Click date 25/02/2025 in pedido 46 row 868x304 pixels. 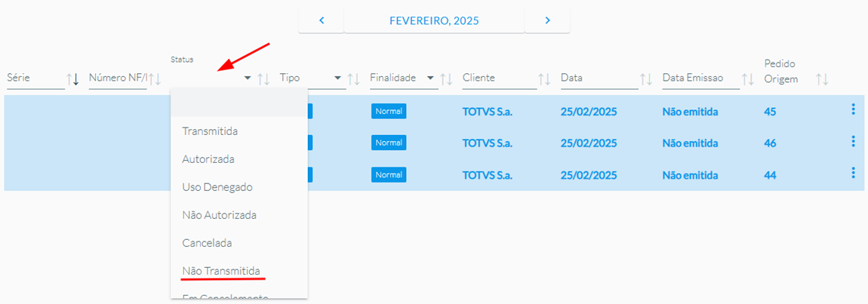[x=589, y=143]
